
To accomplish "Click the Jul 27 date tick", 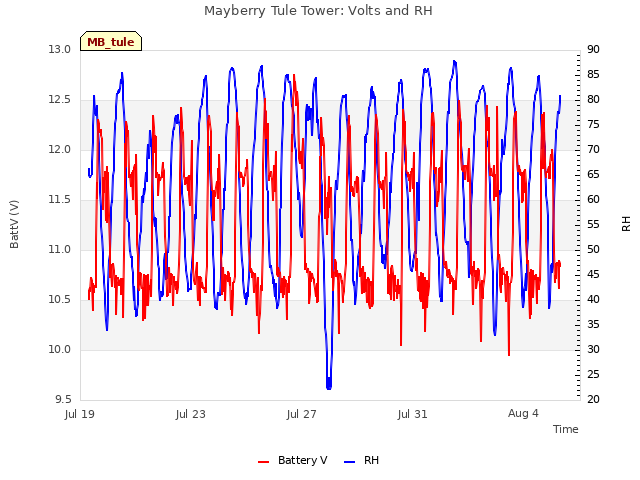I will [x=302, y=414].
